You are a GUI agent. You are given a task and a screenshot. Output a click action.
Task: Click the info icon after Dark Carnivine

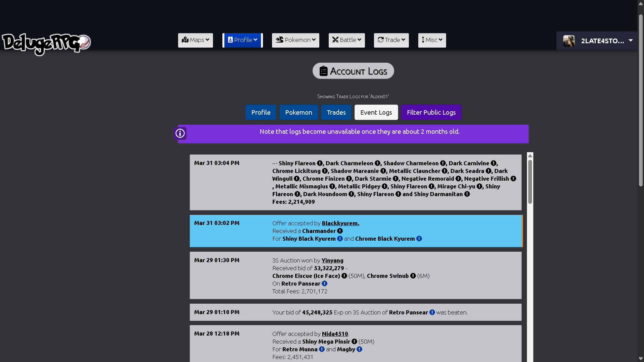click(x=493, y=163)
